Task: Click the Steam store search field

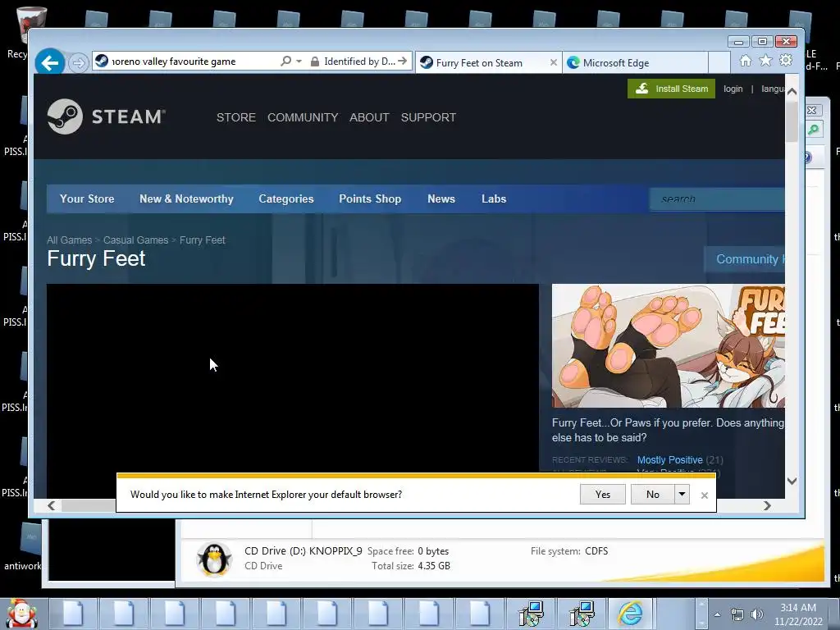Action: tap(717, 199)
